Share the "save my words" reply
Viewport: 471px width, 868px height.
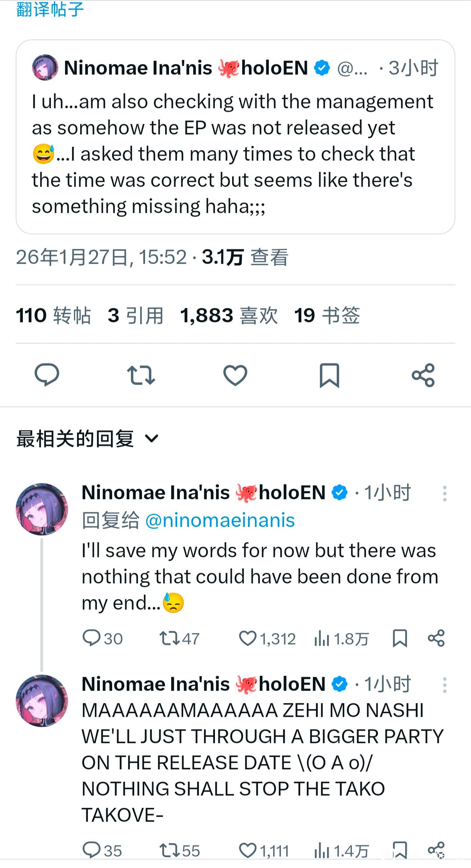436,638
